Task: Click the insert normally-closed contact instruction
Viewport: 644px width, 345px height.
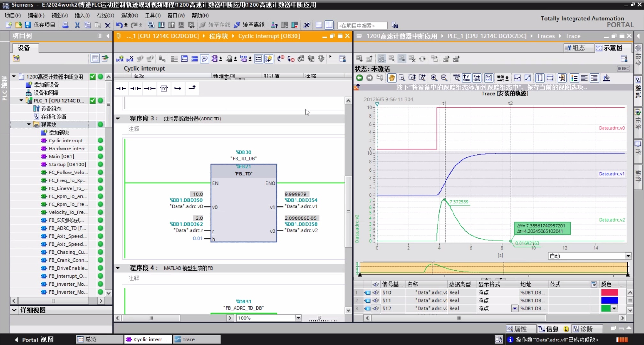Action: point(135,88)
